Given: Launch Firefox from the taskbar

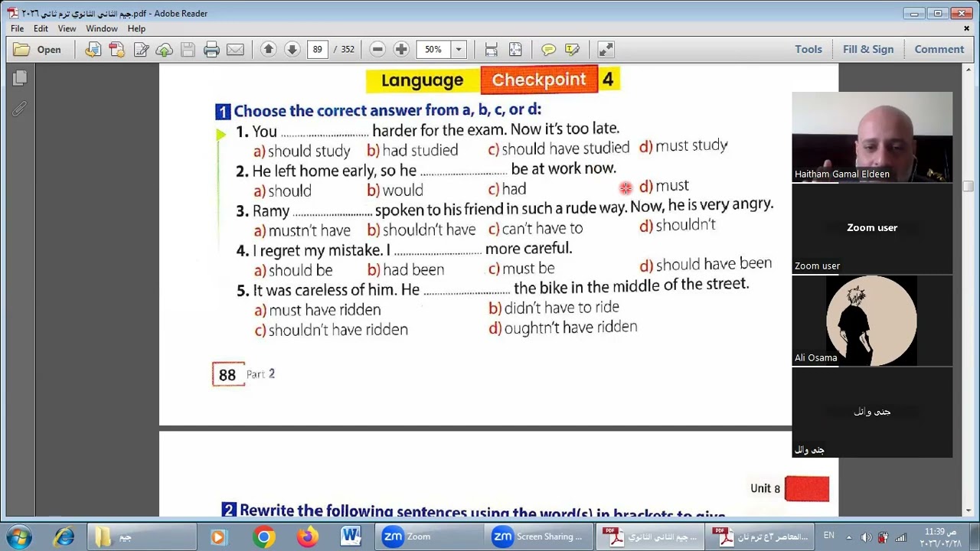Looking at the screenshot, I should click(x=308, y=536).
